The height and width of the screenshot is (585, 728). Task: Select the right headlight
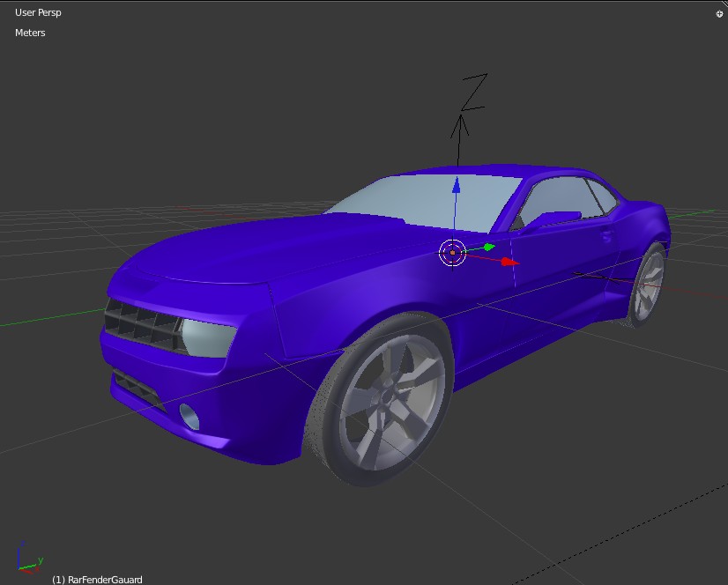pyautogui.click(x=208, y=339)
